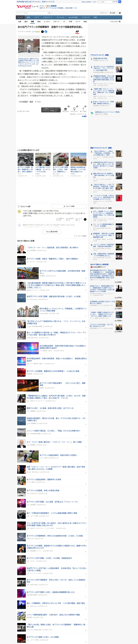The width and height of the screenshot is (138, 644).
Task: Open rank 1 '米監督夫妻の息子拘束' item
Action: tap(100, 58)
